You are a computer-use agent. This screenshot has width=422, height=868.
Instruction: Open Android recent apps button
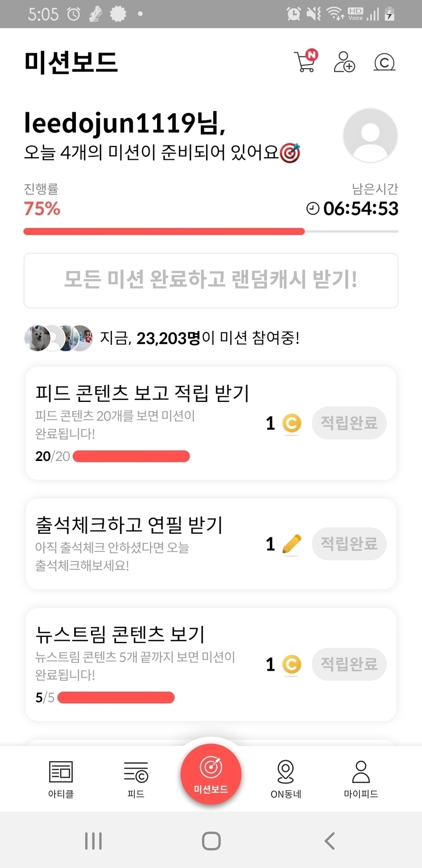(x=94, y=841)
